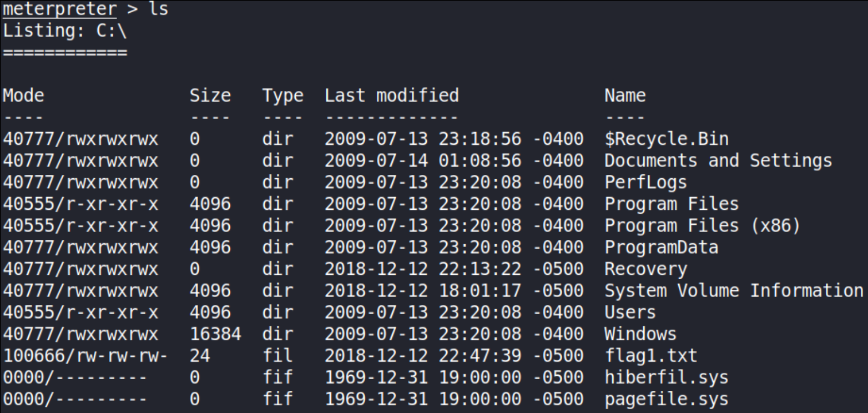This screenshot has width=868, height=413.
Task: Select the Documents and Settings name
Action: tap(718, 160)
